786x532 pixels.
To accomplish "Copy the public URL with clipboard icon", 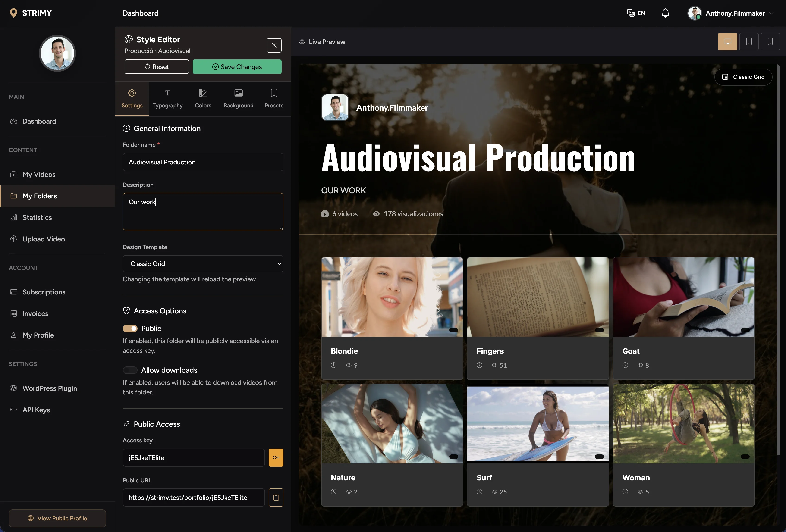I will coord(276,497).
